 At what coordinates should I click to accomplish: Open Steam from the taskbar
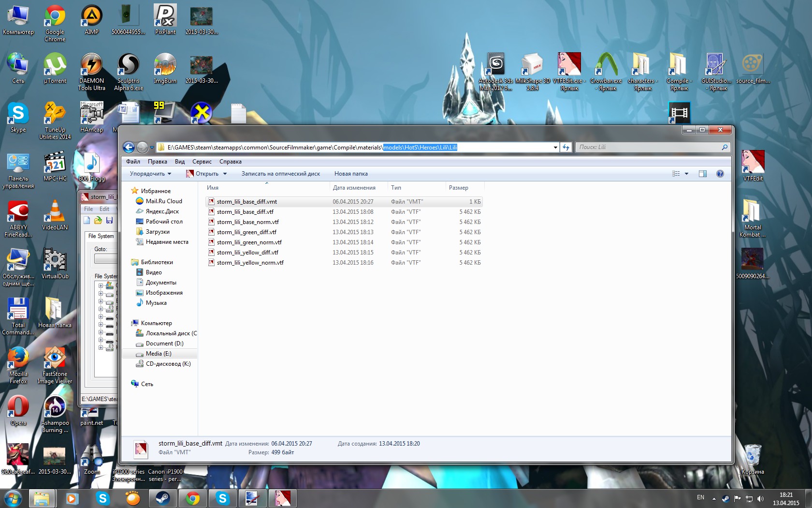[x=163, y=498]
